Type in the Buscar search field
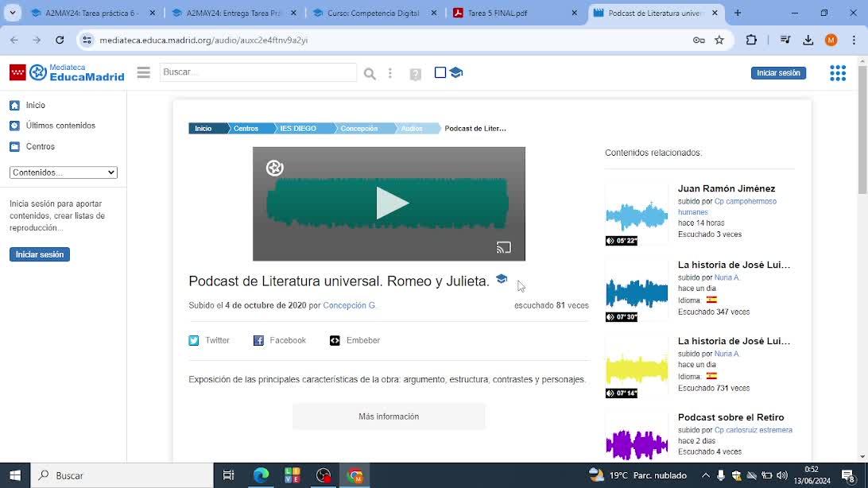Image resolution: width=868 pixels, height=488 pixels. [x=258, y=72]
